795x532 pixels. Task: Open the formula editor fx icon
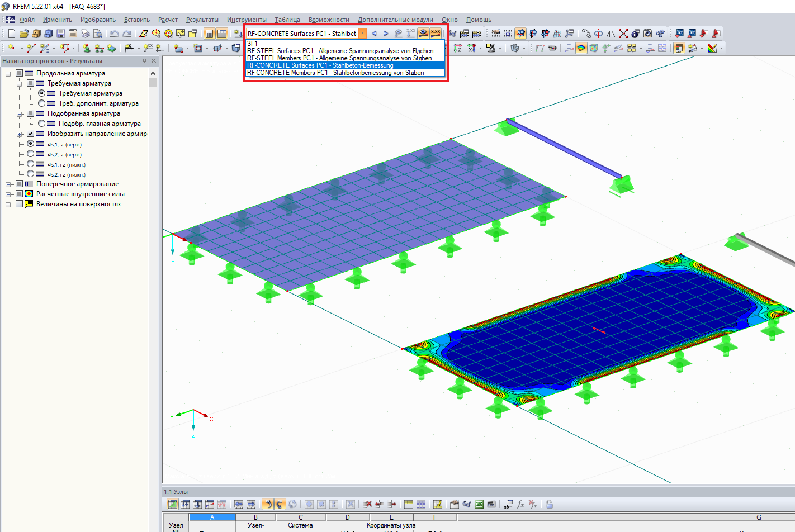click(520, 504)
